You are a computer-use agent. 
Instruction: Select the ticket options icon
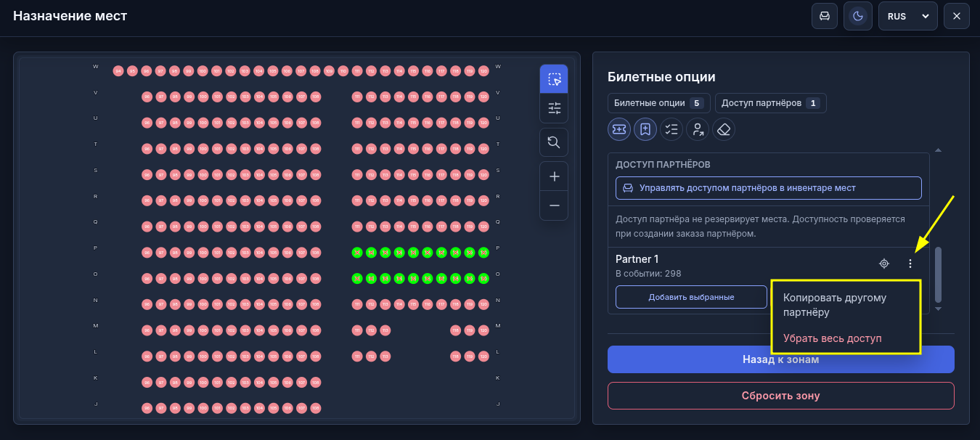pos(619,129)
